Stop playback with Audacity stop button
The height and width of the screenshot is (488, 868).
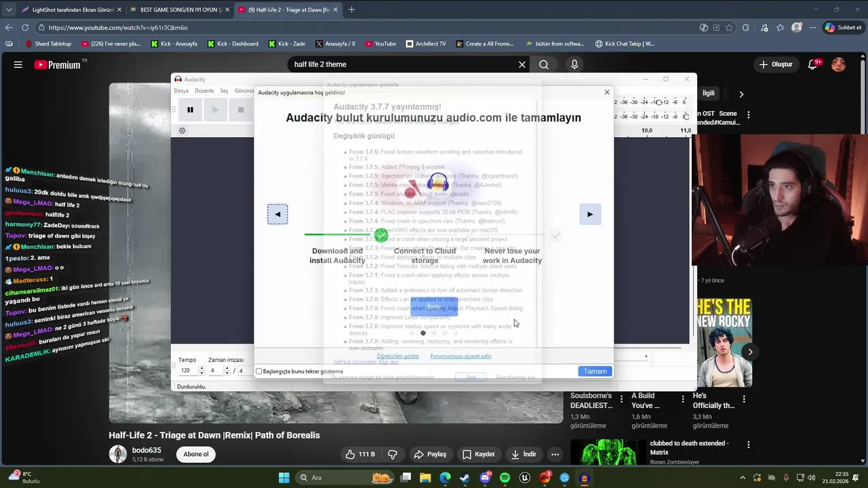pos(240,110)
